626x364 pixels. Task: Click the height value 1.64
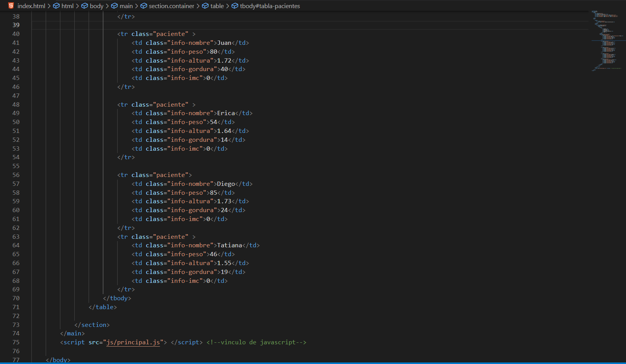[224, 131]
